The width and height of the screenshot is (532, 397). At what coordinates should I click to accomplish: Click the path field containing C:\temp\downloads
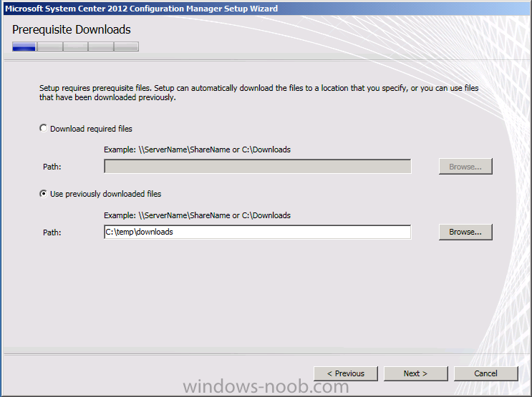pos(258,232)
